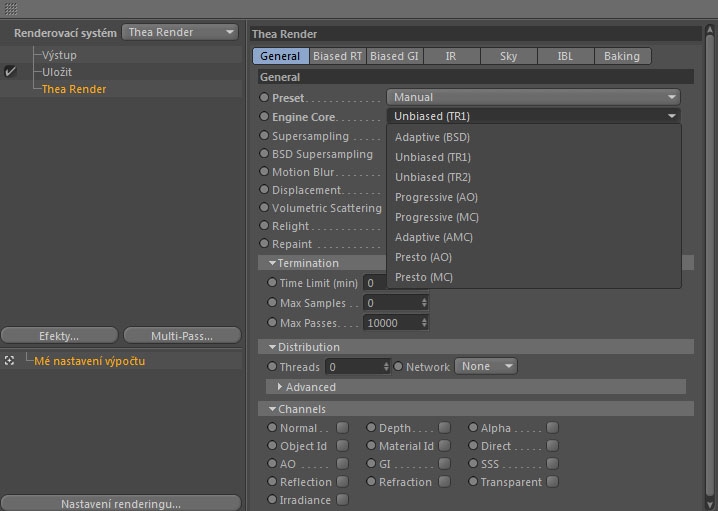Toggle the BSD Supersampling animation dot
Screen dimensions: 718x511
pos(264,153)
